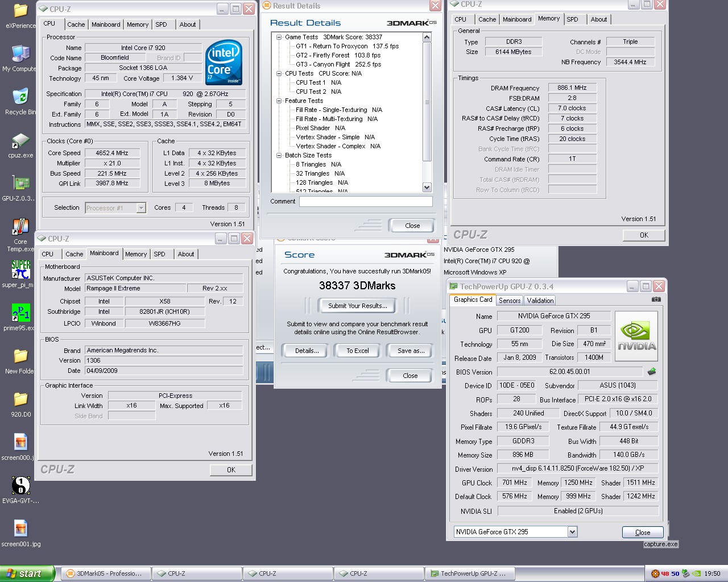Click the To Excel button
Viewport: 728px width, 582px height.
pyautogui.click(x=358, y=351)
